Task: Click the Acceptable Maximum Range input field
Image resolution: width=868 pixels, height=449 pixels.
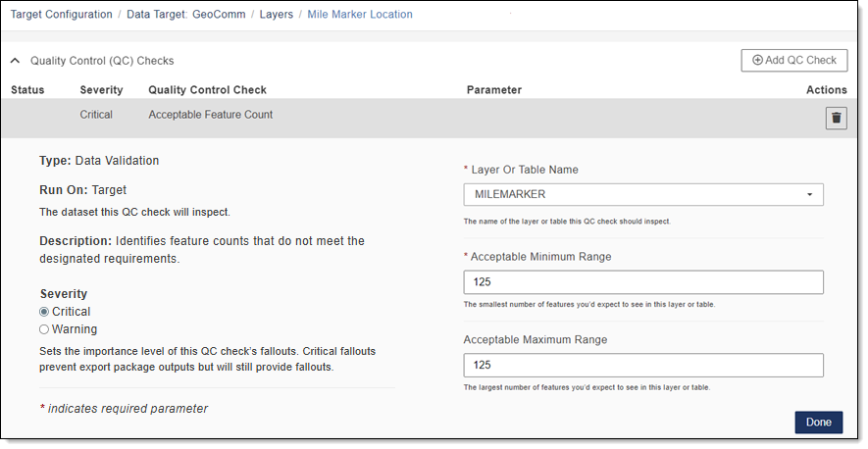Action: click(x=642, y=366)
